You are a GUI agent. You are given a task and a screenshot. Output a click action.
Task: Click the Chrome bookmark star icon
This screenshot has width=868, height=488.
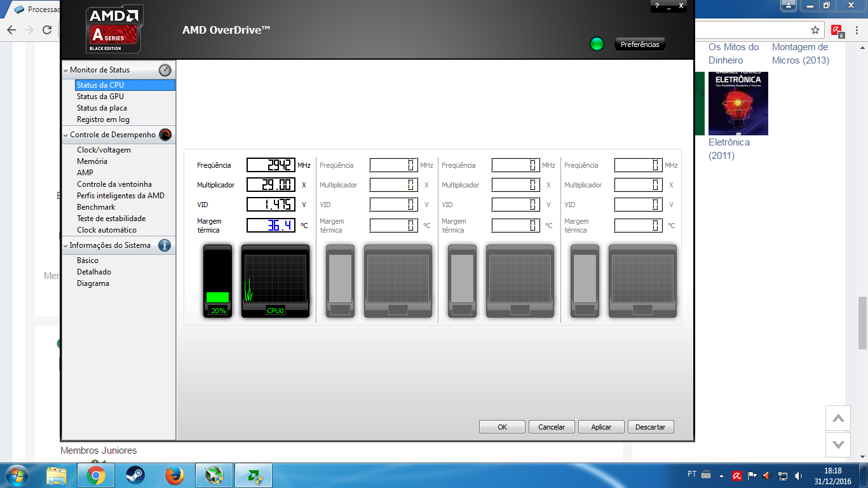click(815, 30)
